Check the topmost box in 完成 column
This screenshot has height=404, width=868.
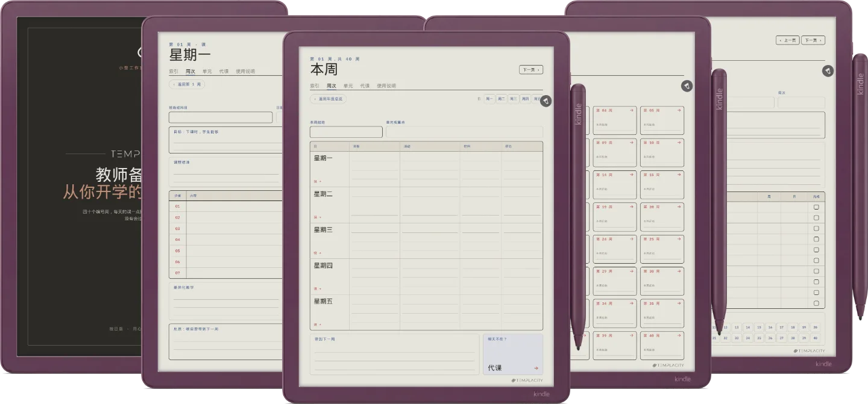(x=816, y=207)
